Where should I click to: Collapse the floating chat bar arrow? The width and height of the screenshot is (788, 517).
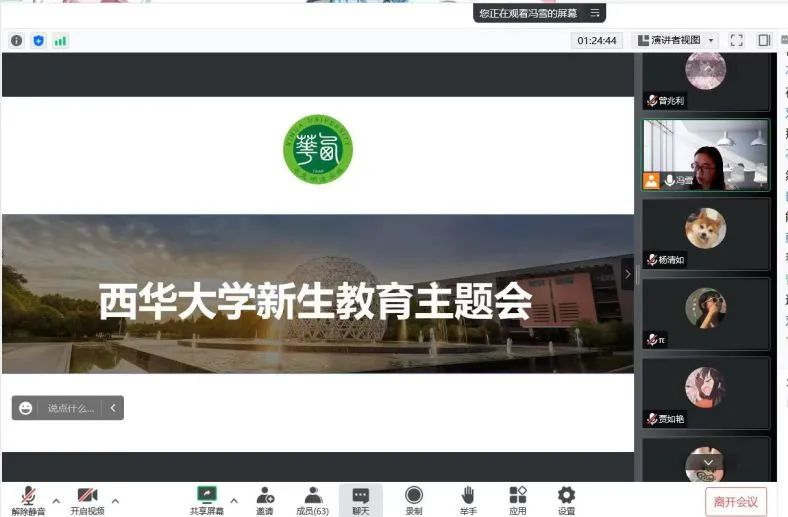point(113,408)
